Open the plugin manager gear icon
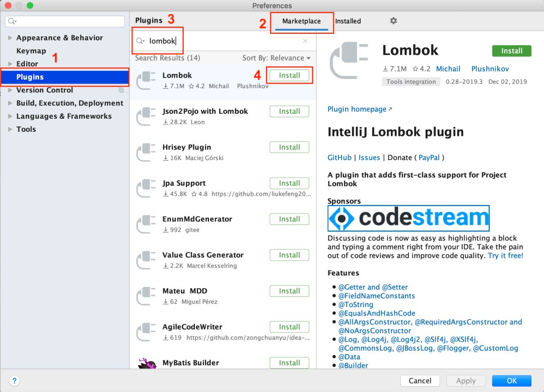Screen dimensions: 544x392 tap(393, 21)
